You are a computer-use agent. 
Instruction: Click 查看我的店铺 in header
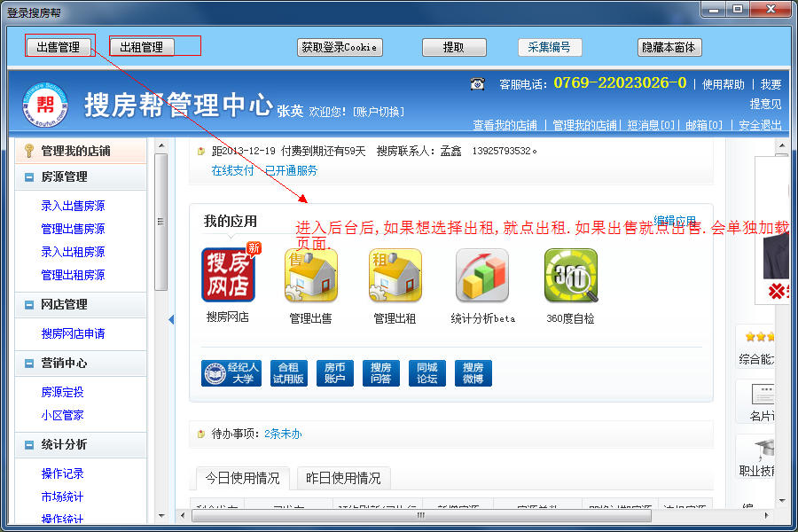(x=505, y=125)
